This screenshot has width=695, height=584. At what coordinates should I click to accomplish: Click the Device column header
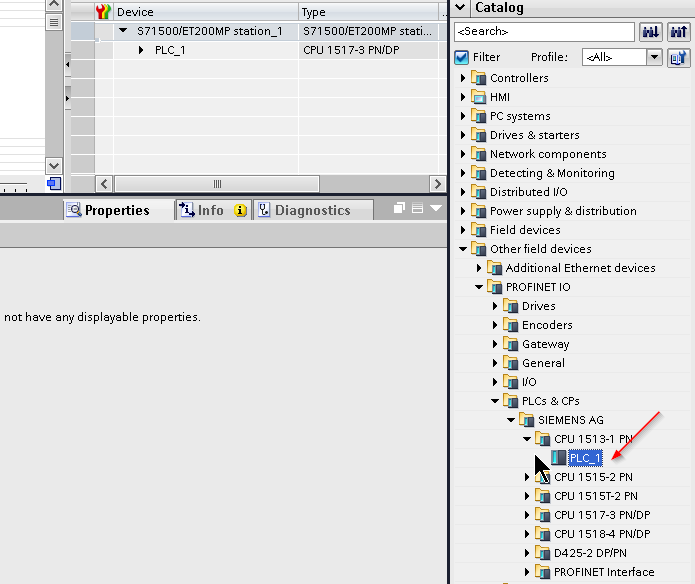[x=205, y=12]
